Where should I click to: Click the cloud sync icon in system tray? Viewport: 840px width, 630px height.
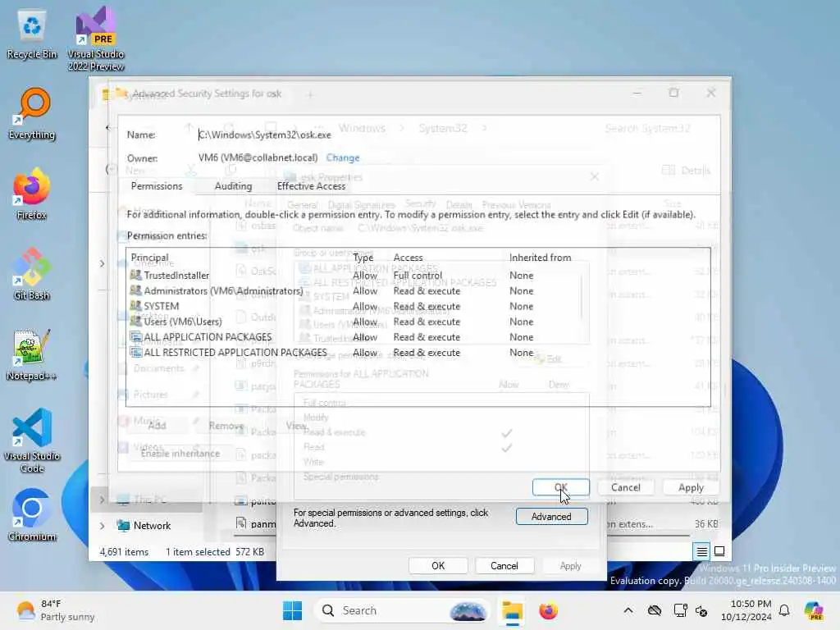coord(654,610)
